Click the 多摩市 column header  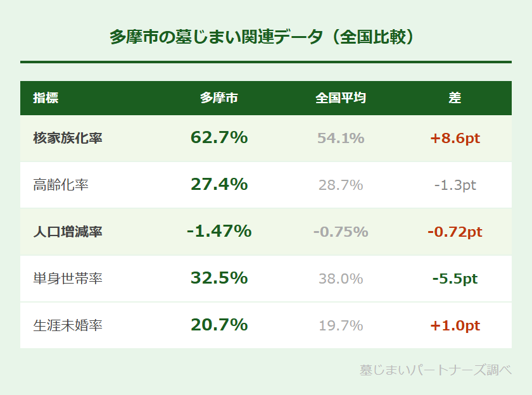tap(218, 98)
